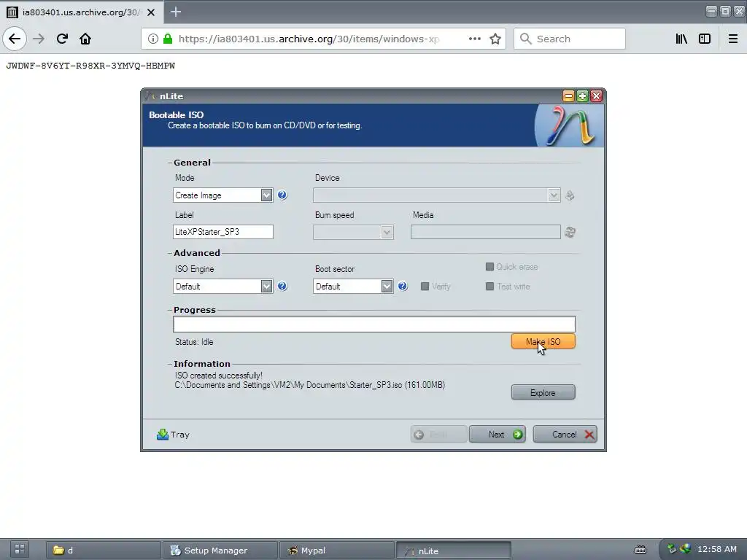
Task: Click the browser Search box
Action: point(569,39)
